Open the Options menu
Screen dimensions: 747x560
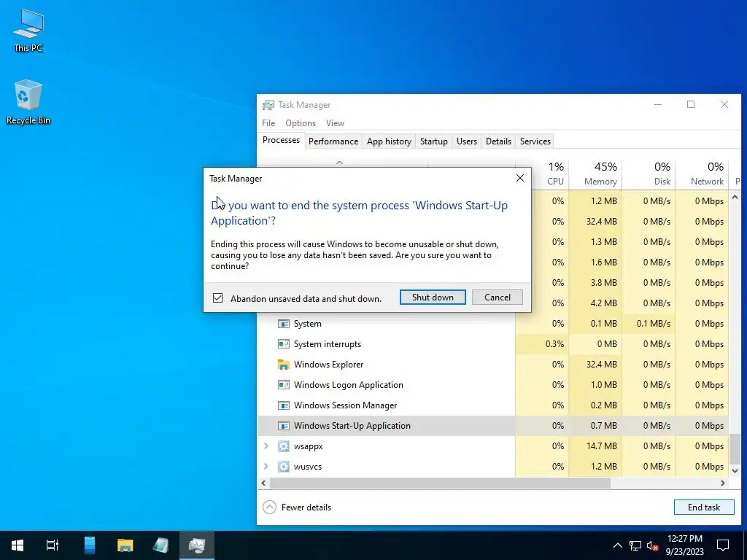[301, 122]
